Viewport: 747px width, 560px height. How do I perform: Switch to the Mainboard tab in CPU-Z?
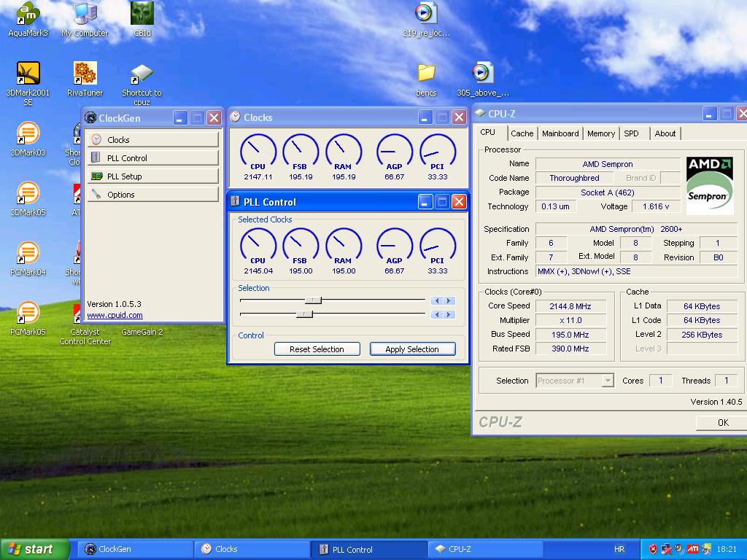coord(560,134)
